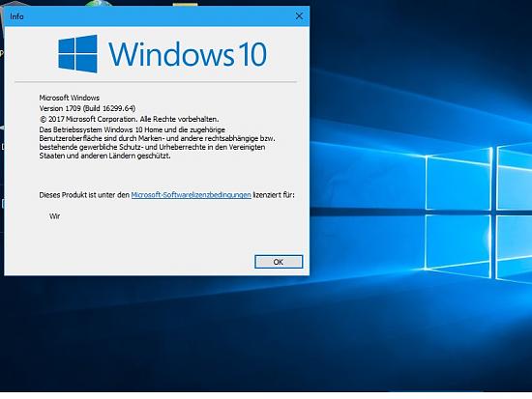
Task: Click the 'lizenziert für:' text after the link
Action: pos(274,195)
